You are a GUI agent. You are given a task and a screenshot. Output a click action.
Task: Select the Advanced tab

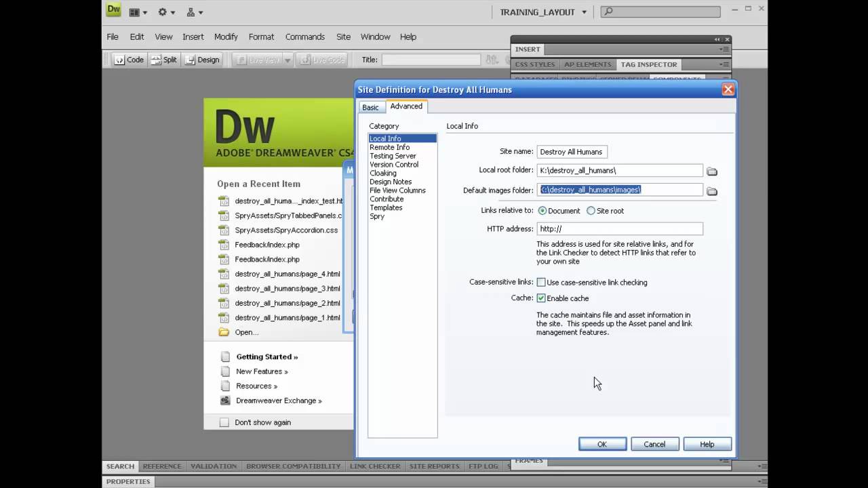click(406, 106)
